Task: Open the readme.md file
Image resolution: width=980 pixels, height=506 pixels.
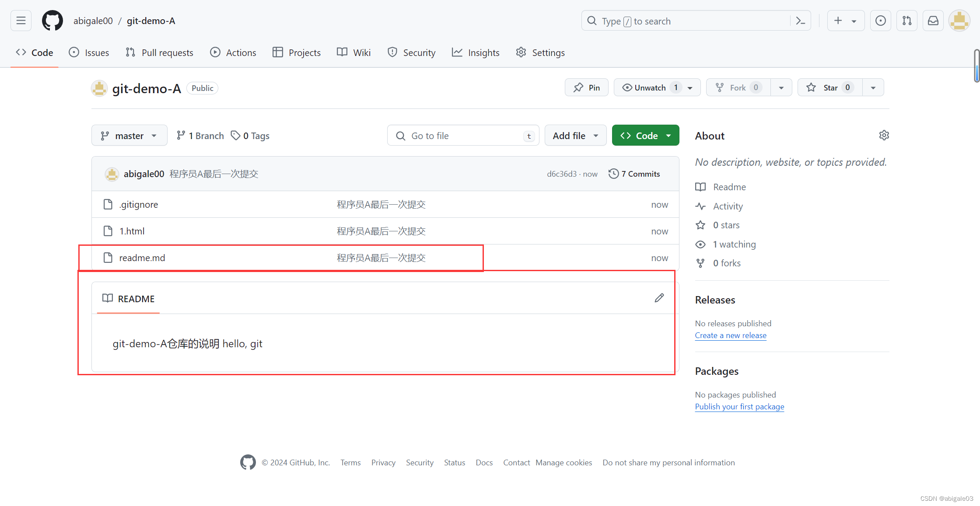Action: point(142,258)
